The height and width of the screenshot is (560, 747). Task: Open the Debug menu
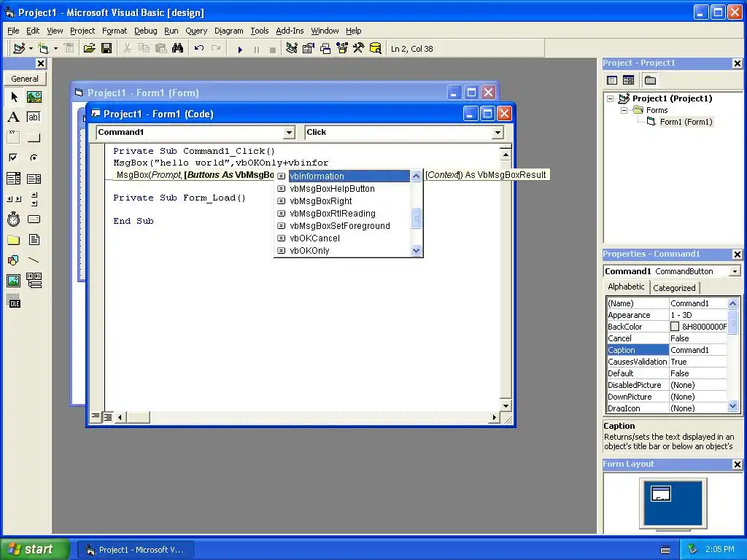pos(146,31)
